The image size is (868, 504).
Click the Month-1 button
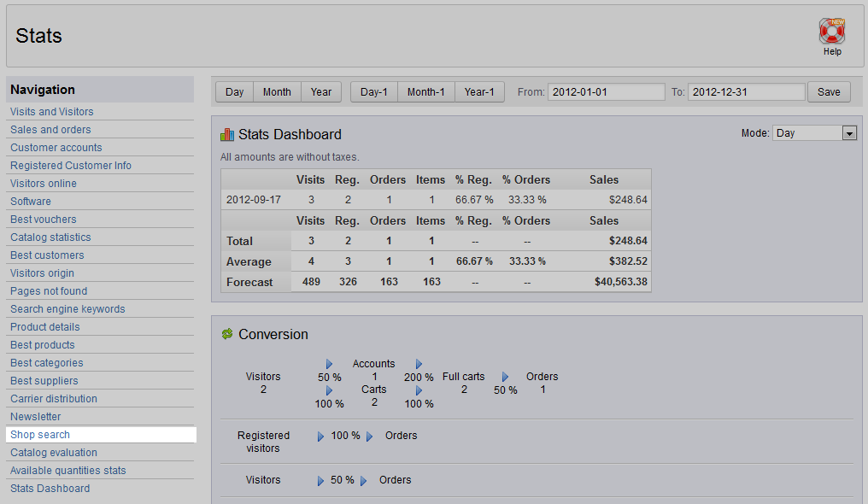tap(426, 92)
